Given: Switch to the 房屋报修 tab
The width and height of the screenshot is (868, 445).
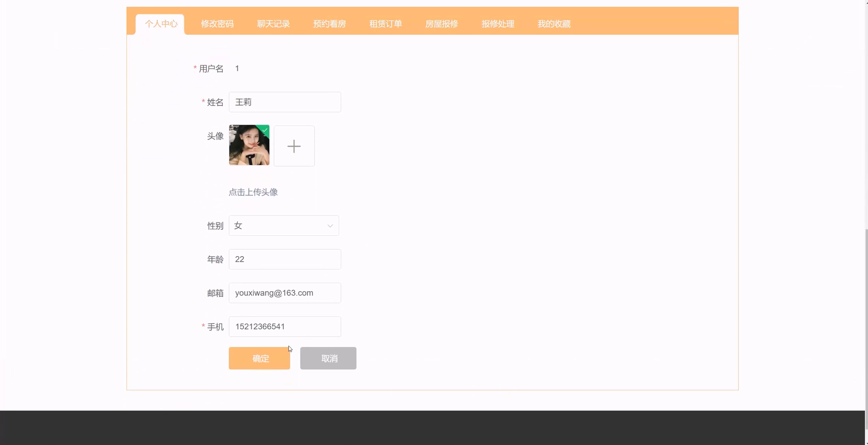Looking at the screenshot, I should [x=441, y=24].
